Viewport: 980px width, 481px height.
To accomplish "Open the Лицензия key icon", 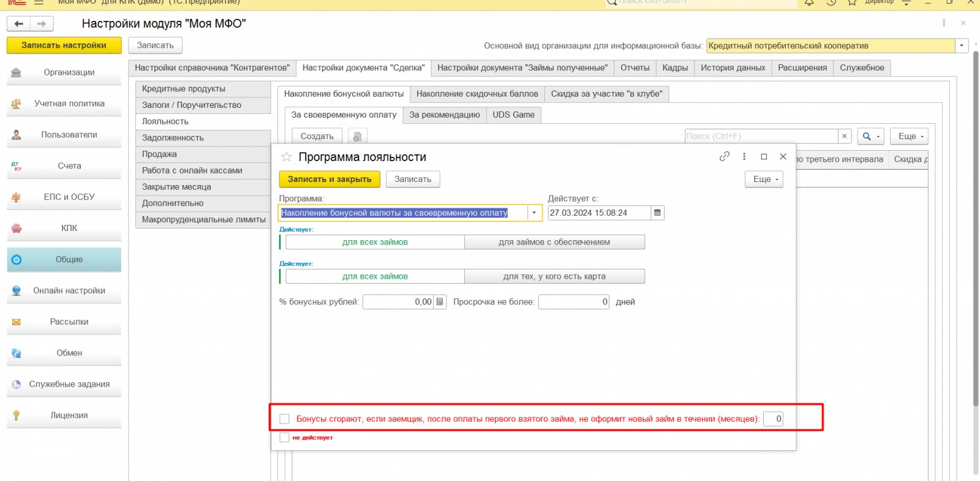I will pos(17,416).
